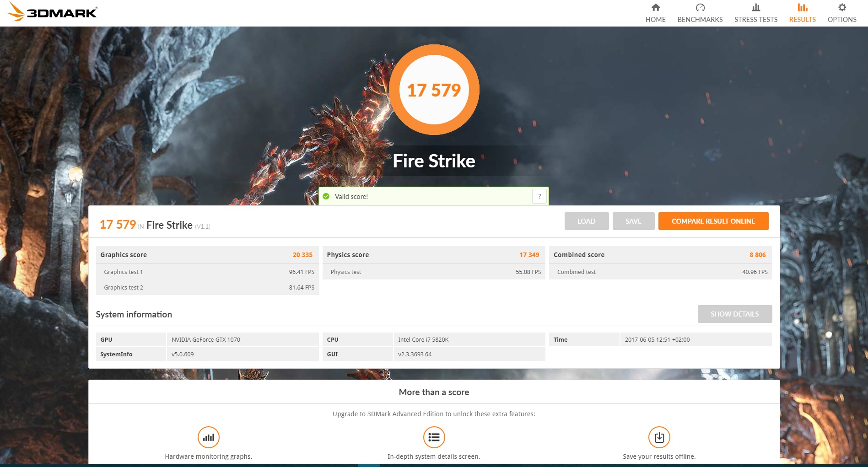Click the SystemInfo label cell
This screenshot has width=868, height=467.
pos(131,354)
